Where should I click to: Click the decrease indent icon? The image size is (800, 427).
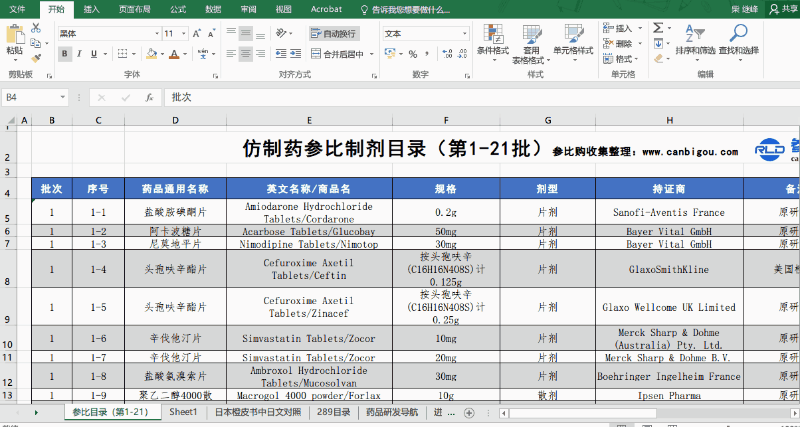pos(281,54)
